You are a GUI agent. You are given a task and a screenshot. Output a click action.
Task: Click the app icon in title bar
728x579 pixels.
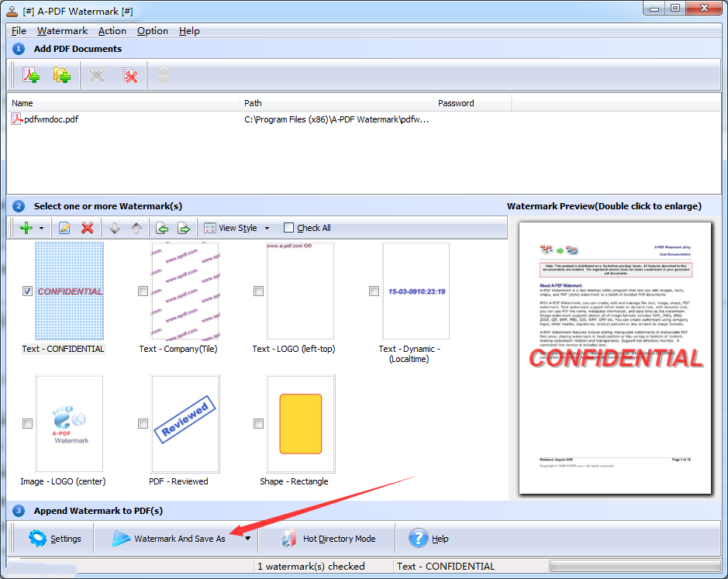pyautogui.click(x=12, y=11)
